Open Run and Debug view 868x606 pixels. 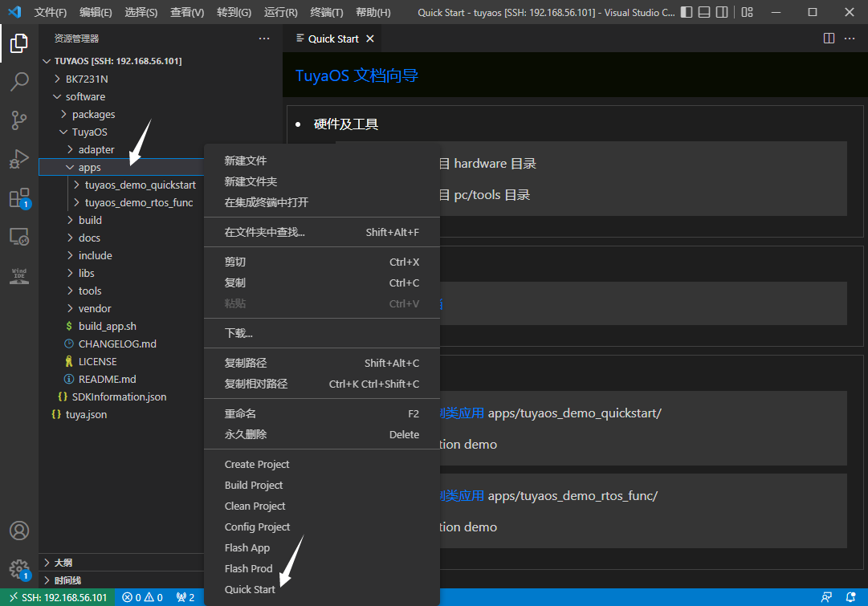[x=19, y=159]
